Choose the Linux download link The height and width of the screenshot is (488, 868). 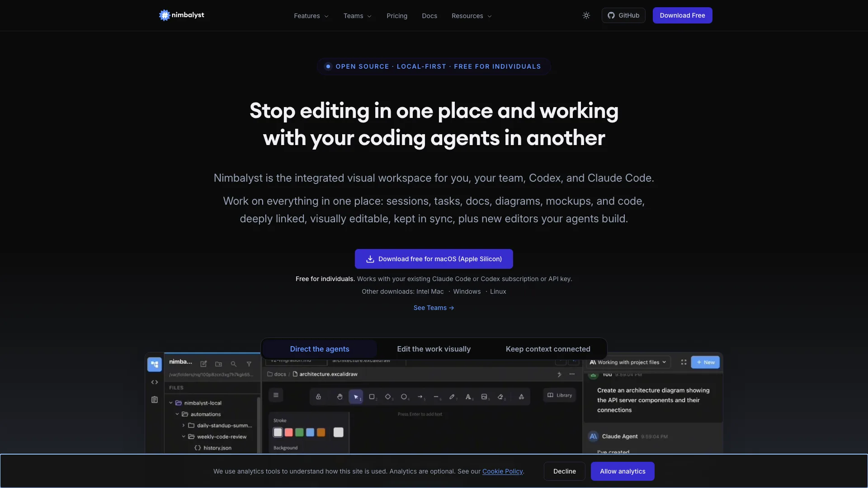(498, 291)
